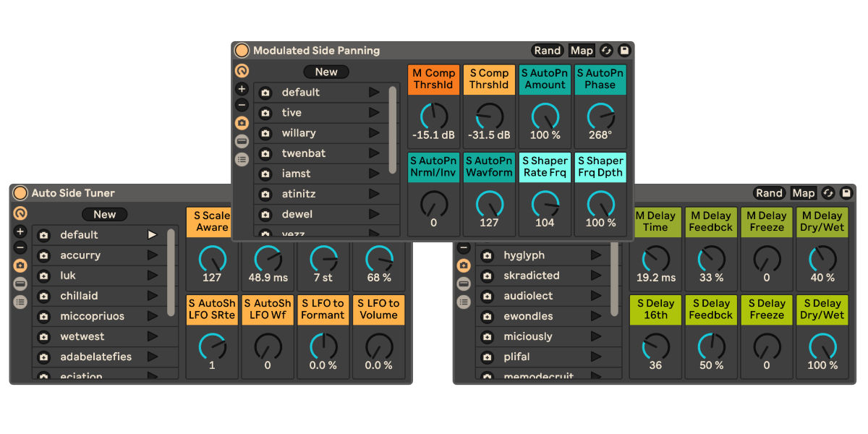Click save icon in Modulated Side Panning header
The image size is (868, 434).
(625, 51)
